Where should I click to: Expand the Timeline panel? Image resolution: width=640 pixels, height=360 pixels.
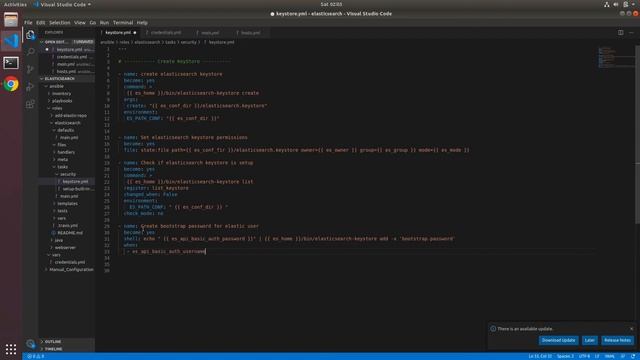(67, 349)
